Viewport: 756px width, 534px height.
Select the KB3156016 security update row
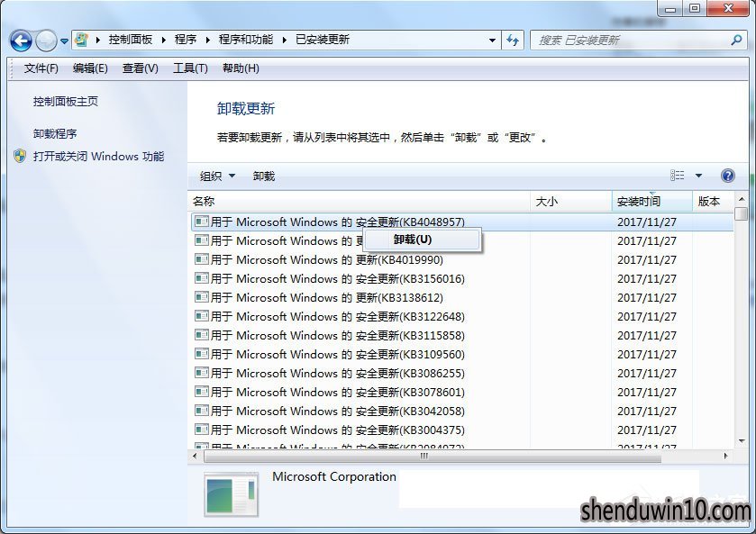(462, 278)
